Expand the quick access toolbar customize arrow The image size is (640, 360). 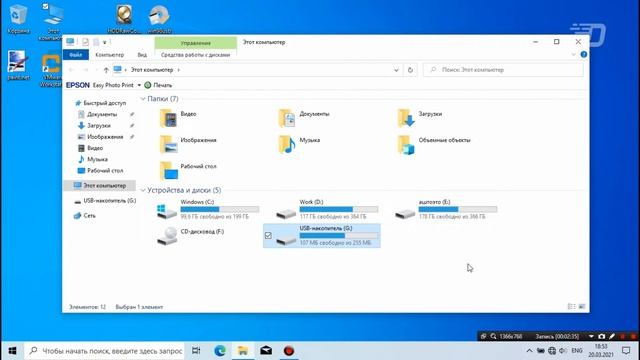[x=104, y=42]
